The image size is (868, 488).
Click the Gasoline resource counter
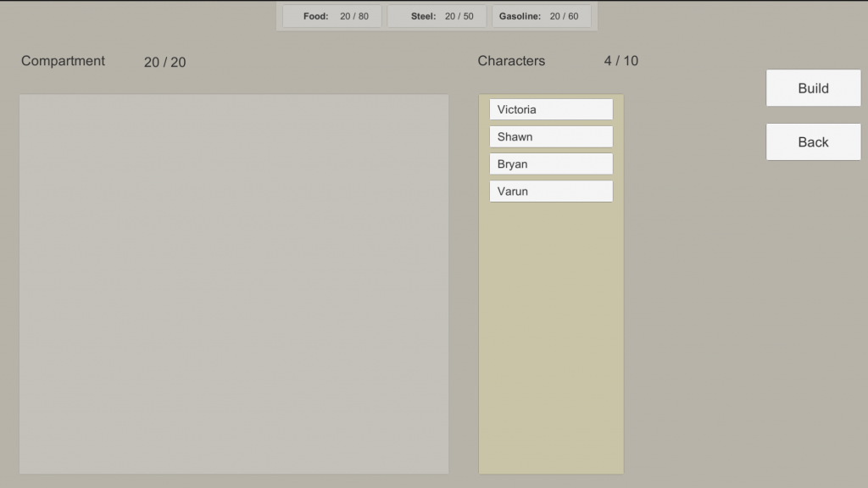pos(542,16)
